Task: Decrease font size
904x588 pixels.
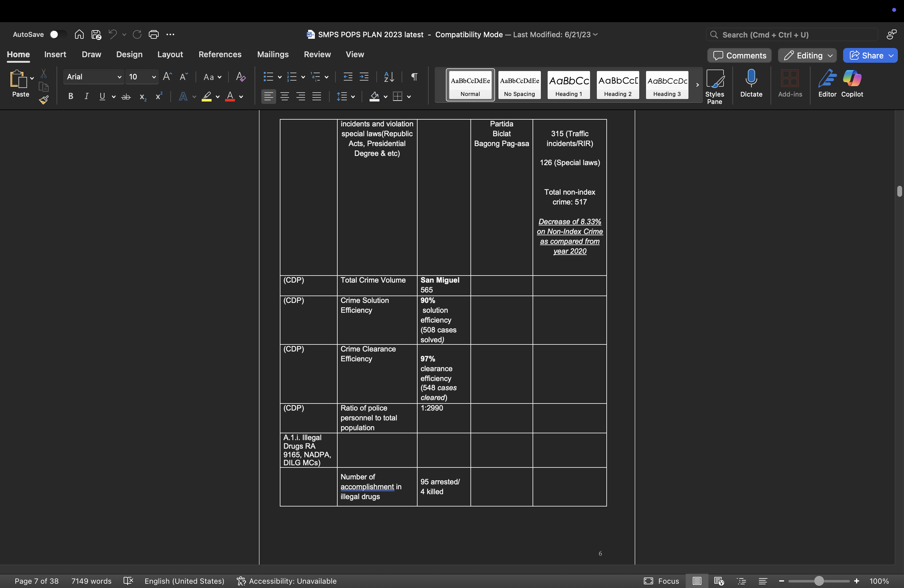Action: point(184,77)
